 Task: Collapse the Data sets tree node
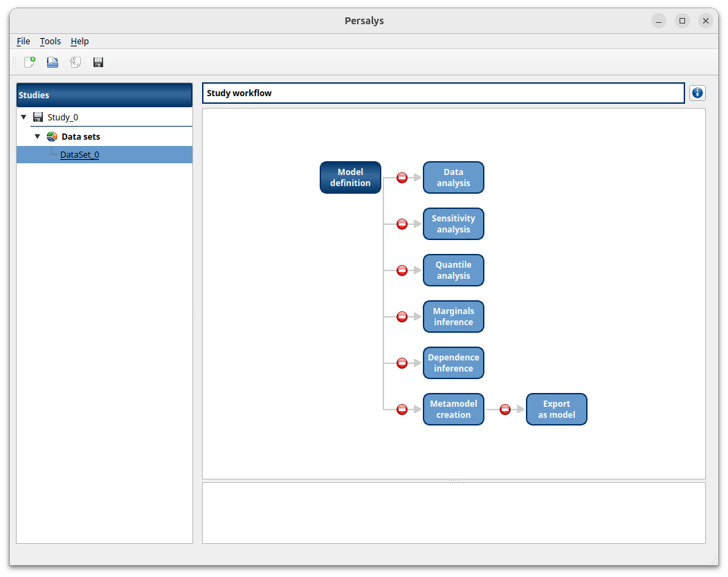[37, 136]
